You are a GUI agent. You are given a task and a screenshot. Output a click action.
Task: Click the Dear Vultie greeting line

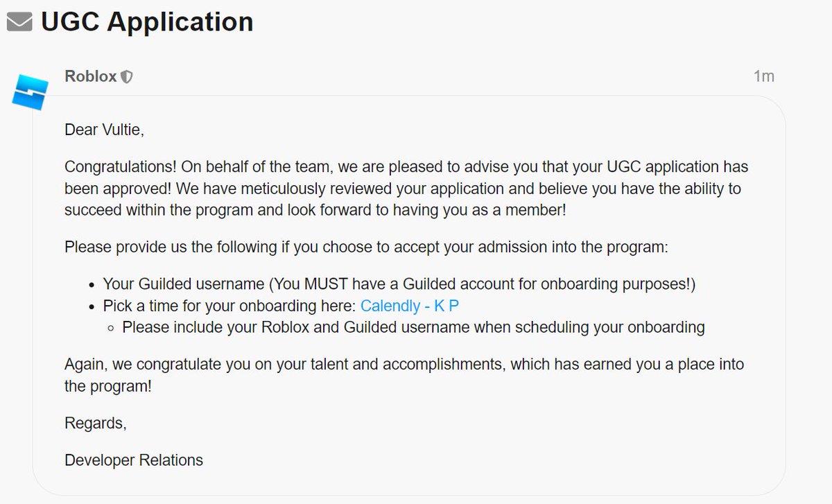[104, 130]
